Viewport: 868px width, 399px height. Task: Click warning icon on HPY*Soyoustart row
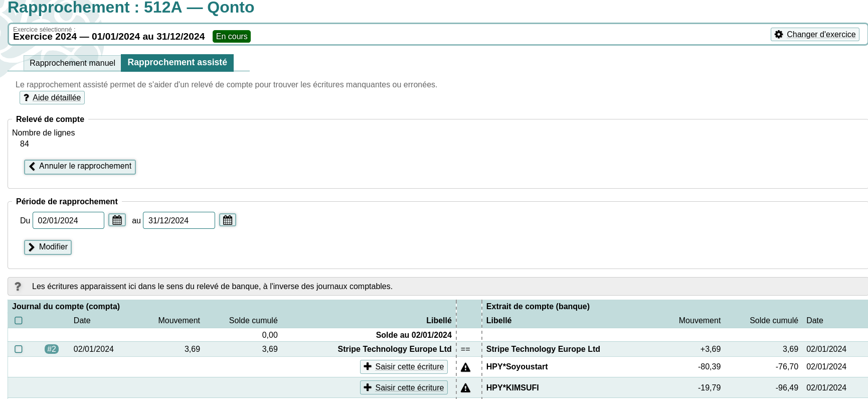465,367
